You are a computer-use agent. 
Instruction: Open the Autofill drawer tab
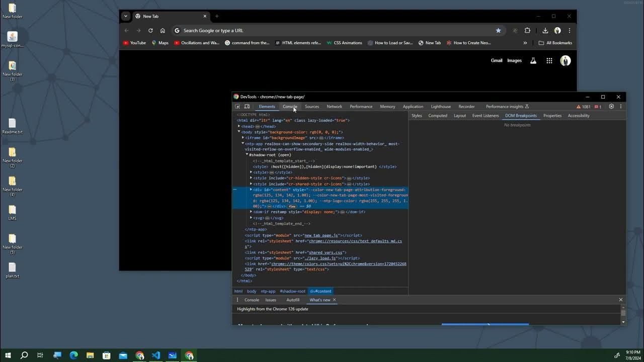(x=293, y=300)
